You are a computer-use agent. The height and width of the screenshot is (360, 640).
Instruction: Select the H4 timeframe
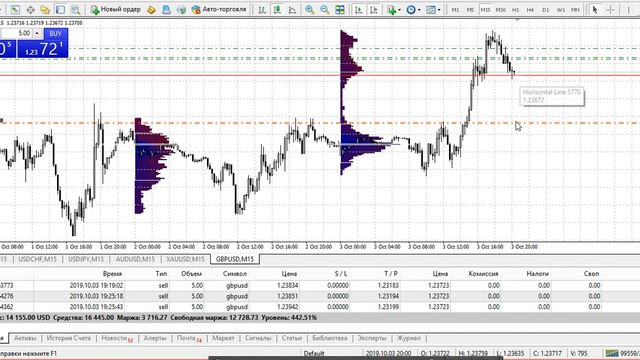[530, 9]
